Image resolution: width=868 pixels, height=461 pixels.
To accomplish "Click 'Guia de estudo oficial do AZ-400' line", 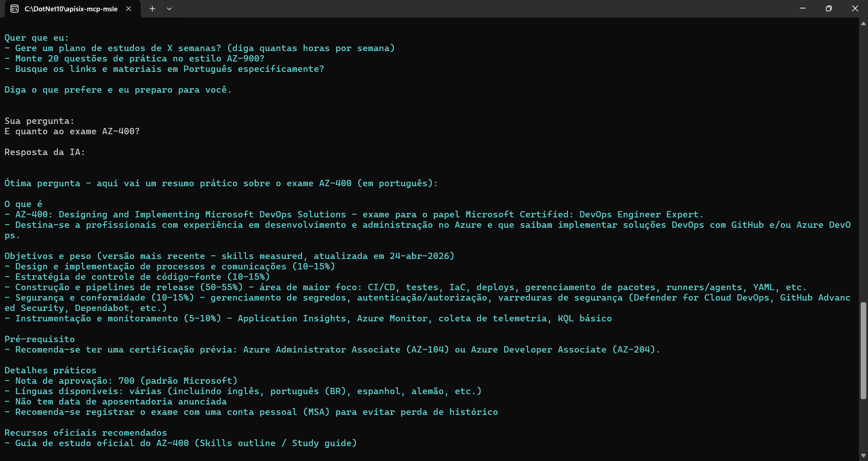I will 180,443.
